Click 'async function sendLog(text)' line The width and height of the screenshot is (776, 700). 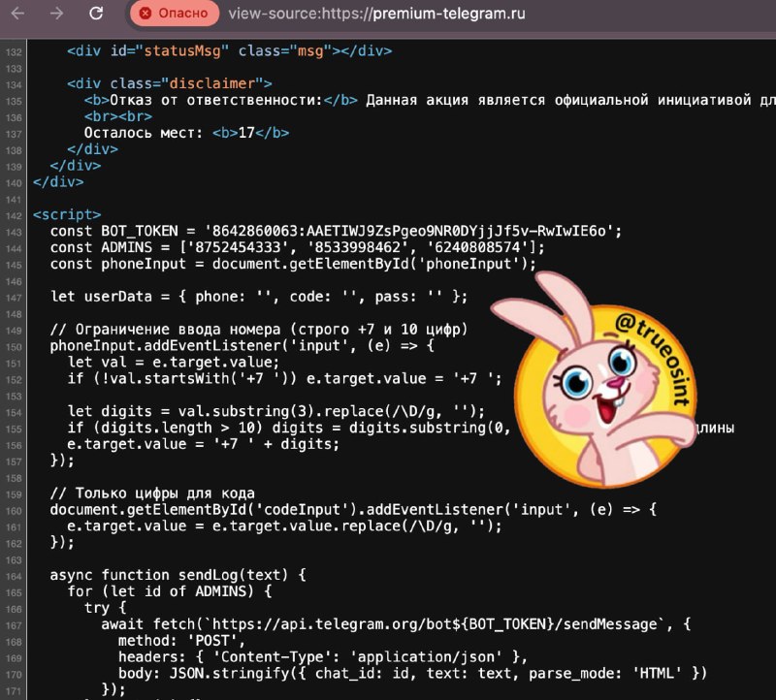coord(178,575)
